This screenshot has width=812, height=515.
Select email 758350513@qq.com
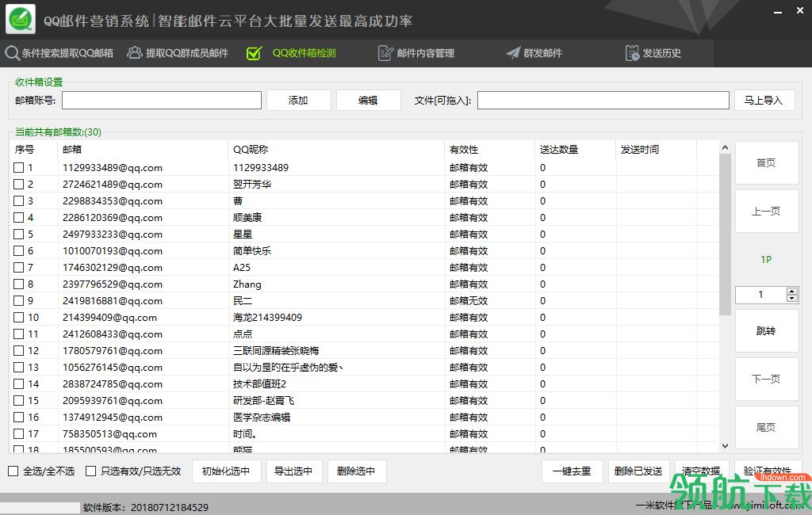point(109,433)
